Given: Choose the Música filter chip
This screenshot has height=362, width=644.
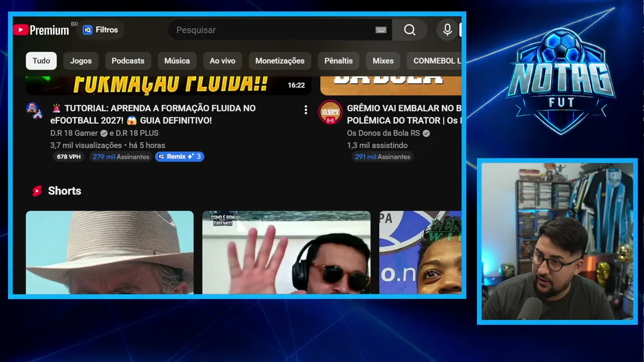Looking at the screenshot, I should [177, 61].
